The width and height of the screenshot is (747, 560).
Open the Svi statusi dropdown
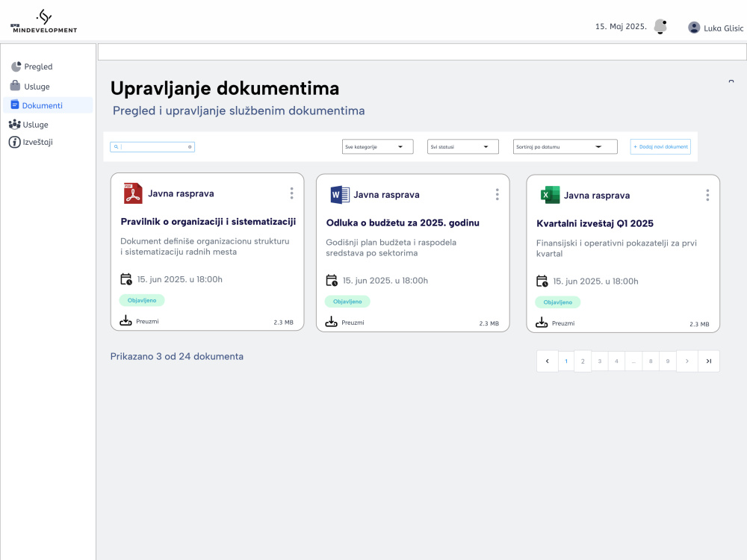click(463, 146)
